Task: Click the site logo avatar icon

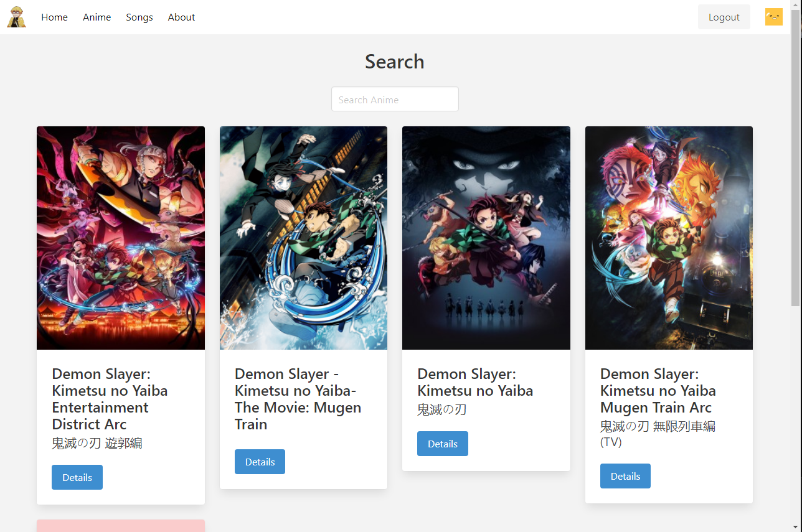Action: point(16,17)
